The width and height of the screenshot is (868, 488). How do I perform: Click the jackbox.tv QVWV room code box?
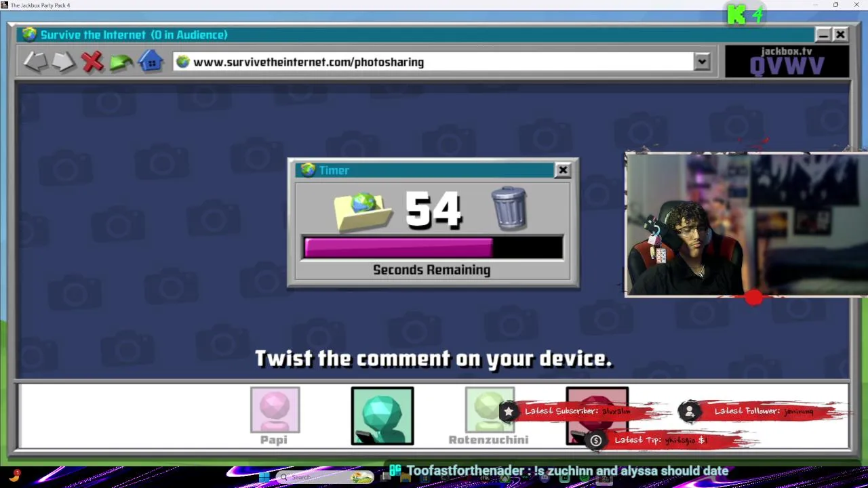click(x=787, y=62)
